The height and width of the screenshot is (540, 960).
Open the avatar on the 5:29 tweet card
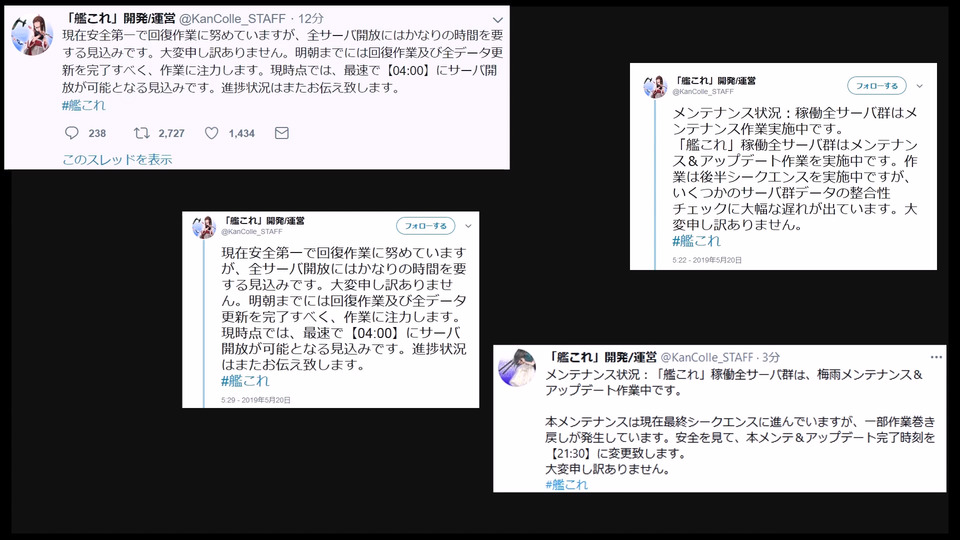(204, 226)
